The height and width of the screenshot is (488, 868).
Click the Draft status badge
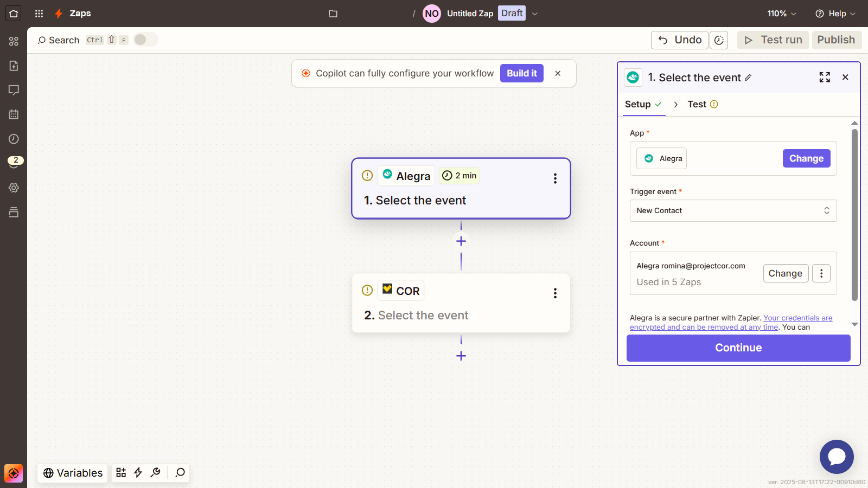[512, 14]
